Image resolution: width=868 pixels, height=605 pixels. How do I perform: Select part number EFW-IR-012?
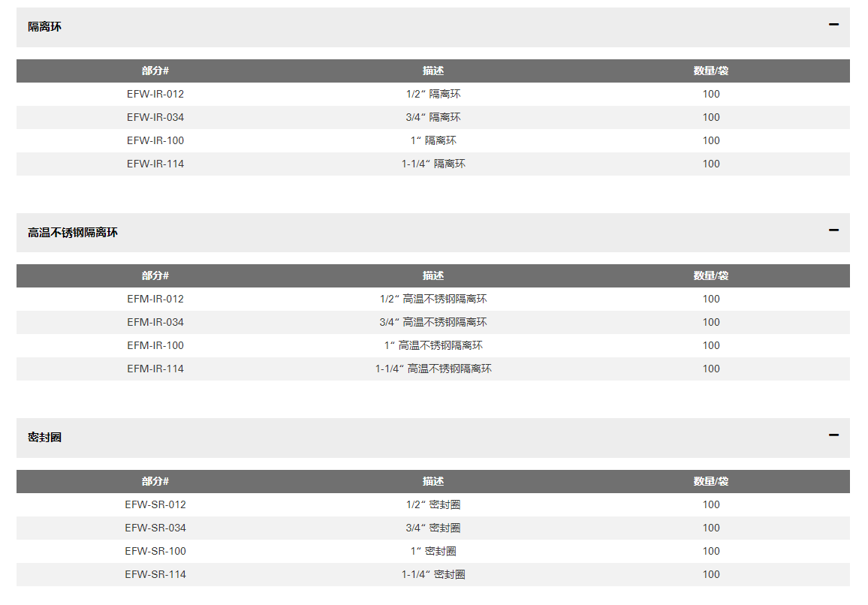coord(155,94)
